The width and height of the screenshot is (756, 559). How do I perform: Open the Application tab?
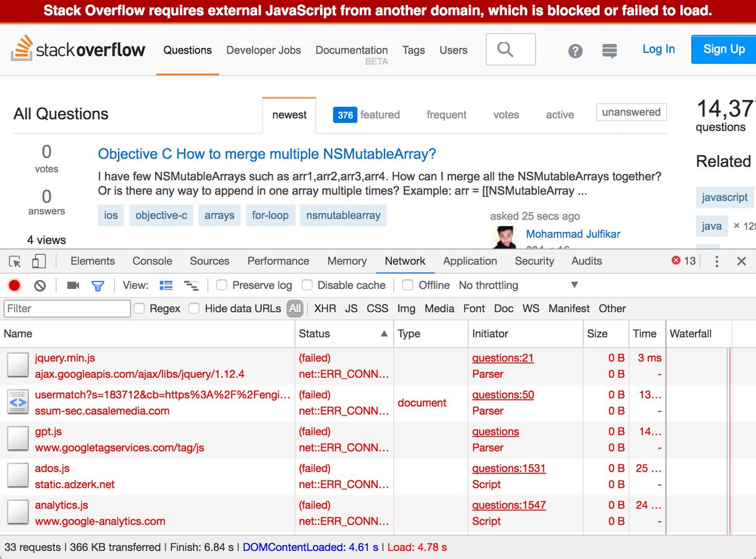470,261
